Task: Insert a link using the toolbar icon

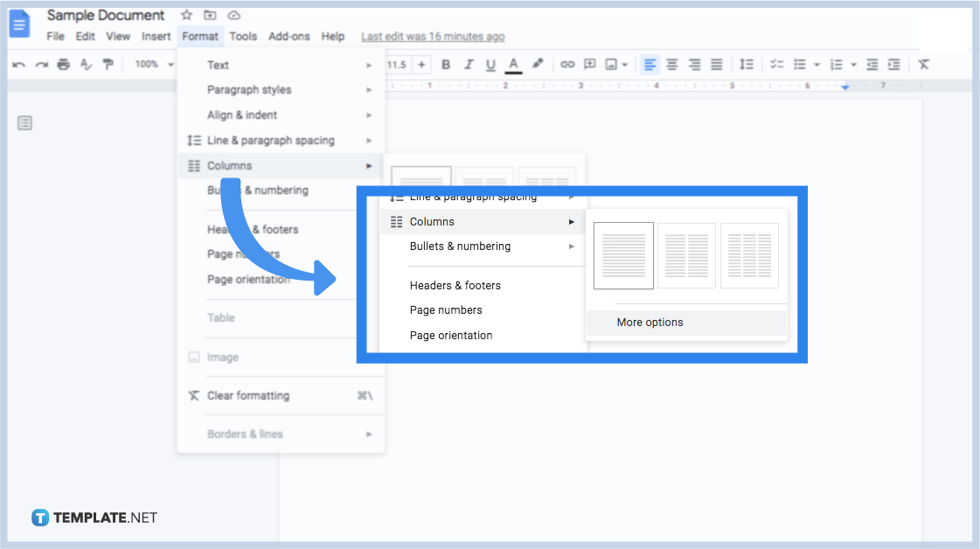Action: [567, 64]
